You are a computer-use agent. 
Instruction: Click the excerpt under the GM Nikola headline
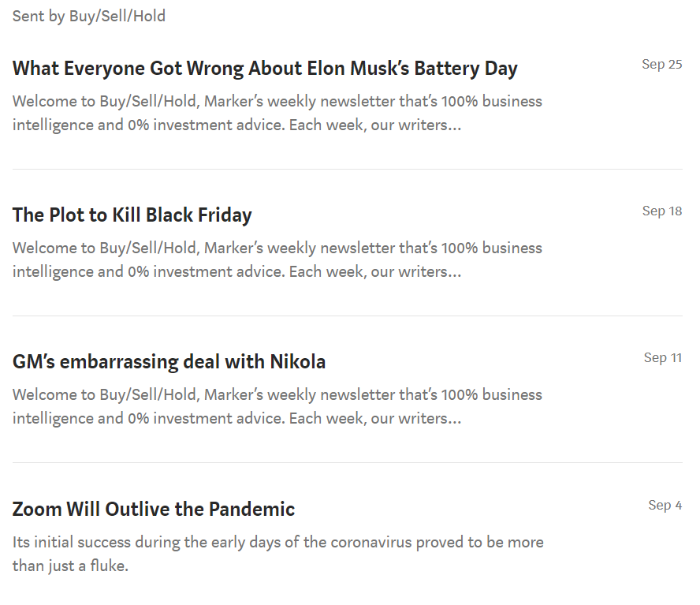pyautogui.click(x=277, y=406)
